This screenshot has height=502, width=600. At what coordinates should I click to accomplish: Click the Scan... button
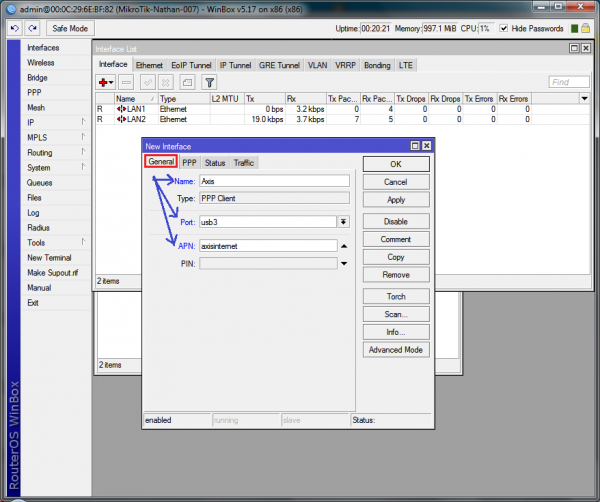point(396,314)
